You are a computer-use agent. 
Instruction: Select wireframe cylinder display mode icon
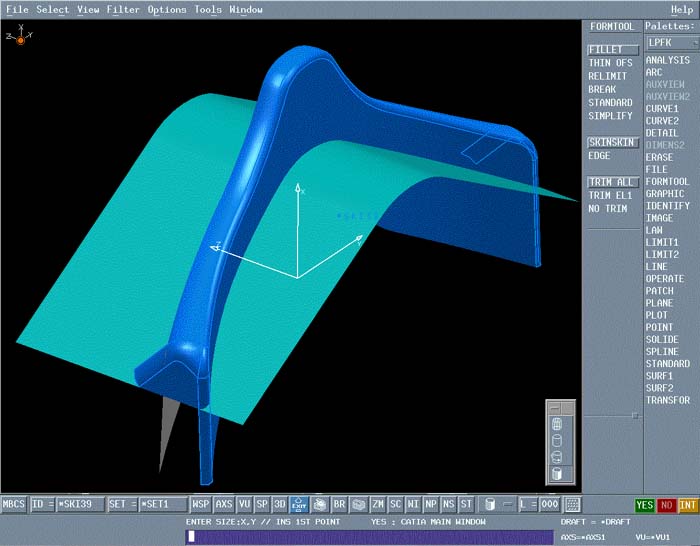coord(557,424)
